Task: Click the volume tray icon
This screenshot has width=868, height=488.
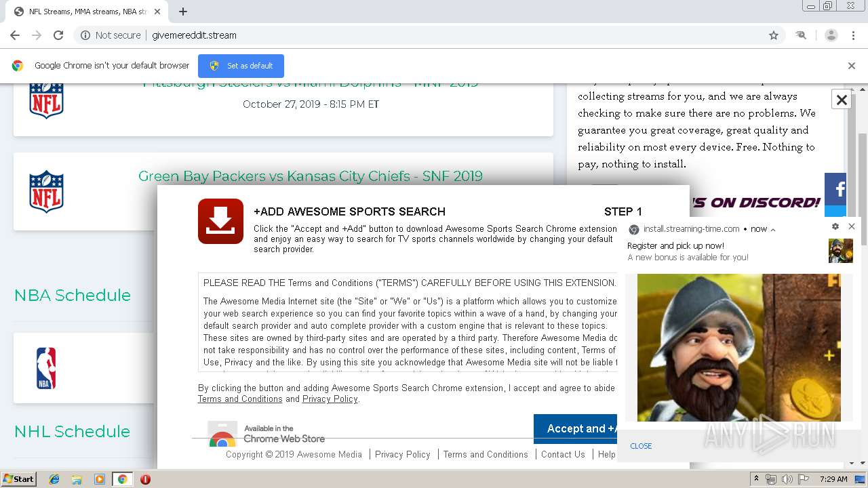Action: point(787,479)
